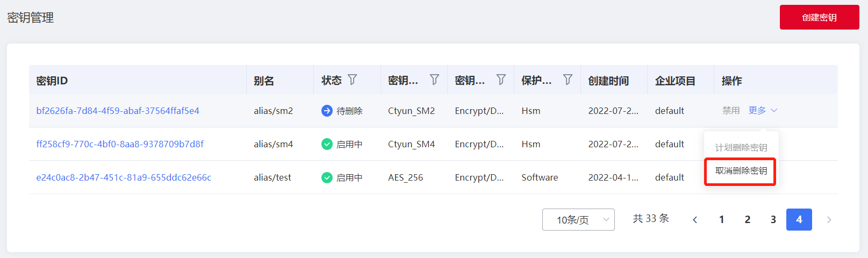Choose 计划删除密钥 in the dropdown menu
Image resolution: width=868 pixels, height=258 pixels.
[741, 147]
